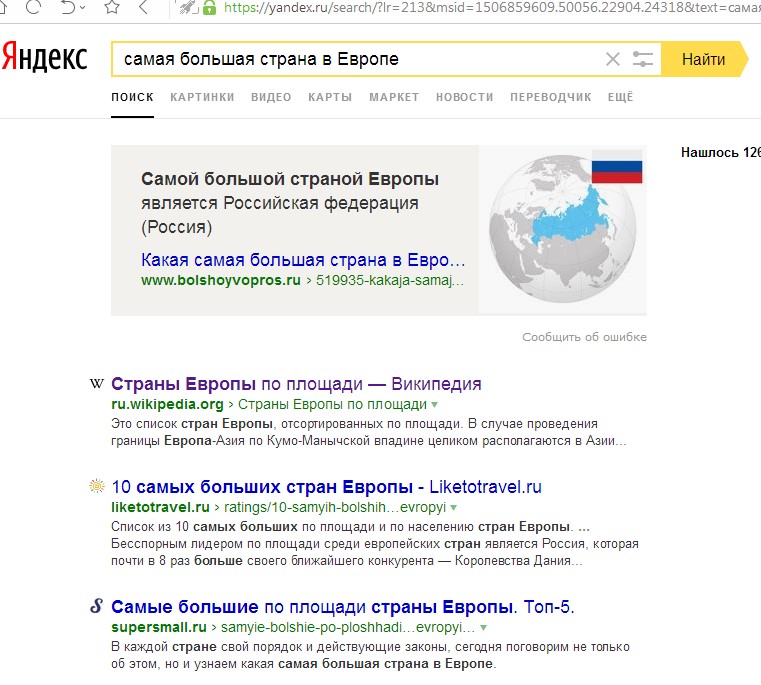Bookmark page with the star icon
Screen dimensions: 761x685
(112, 6)
